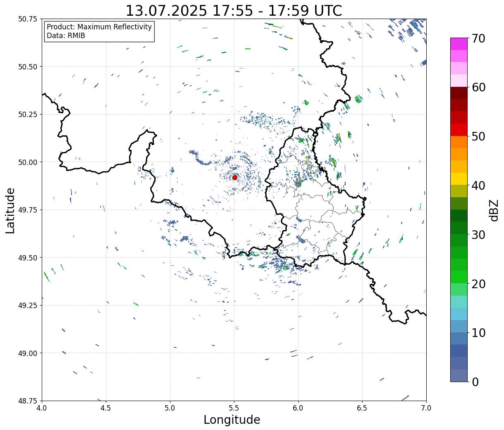Click the longitude tick label 6.0
504x430 pixels.
[298, 408]
